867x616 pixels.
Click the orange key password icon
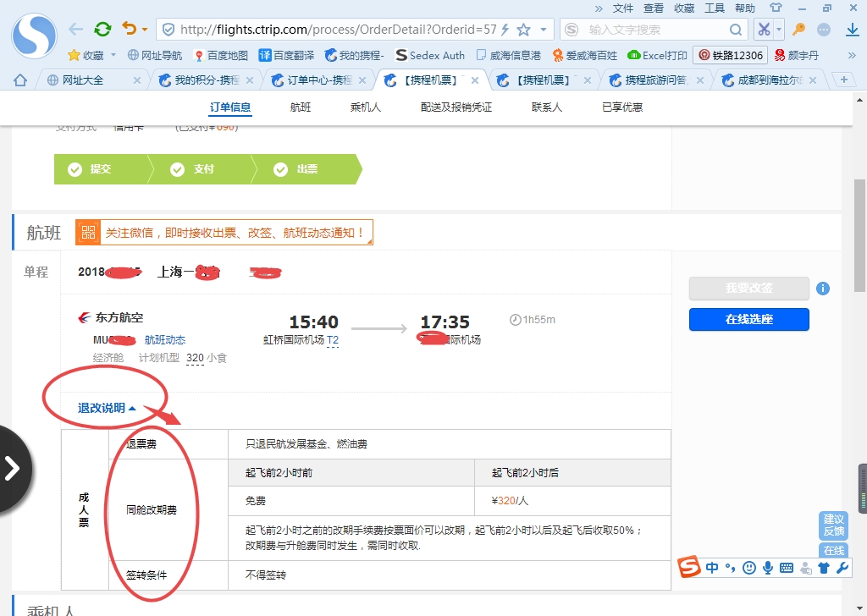tap(798, 30)
